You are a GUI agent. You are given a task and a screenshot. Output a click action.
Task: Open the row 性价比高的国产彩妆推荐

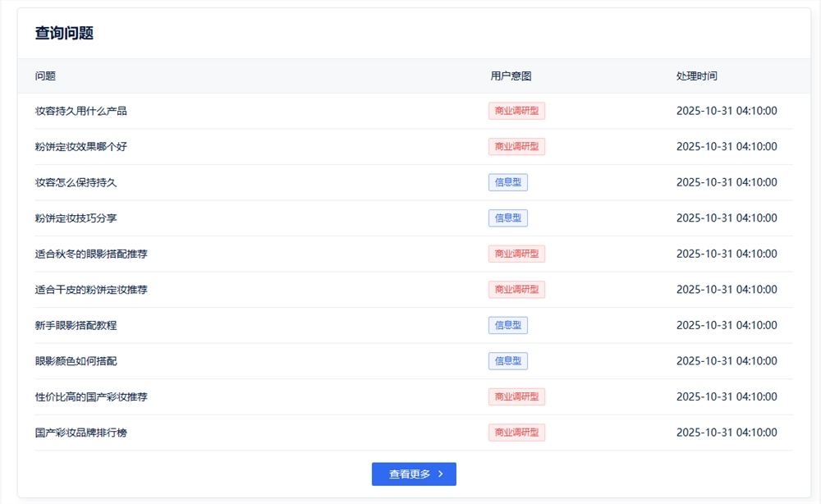93,396
